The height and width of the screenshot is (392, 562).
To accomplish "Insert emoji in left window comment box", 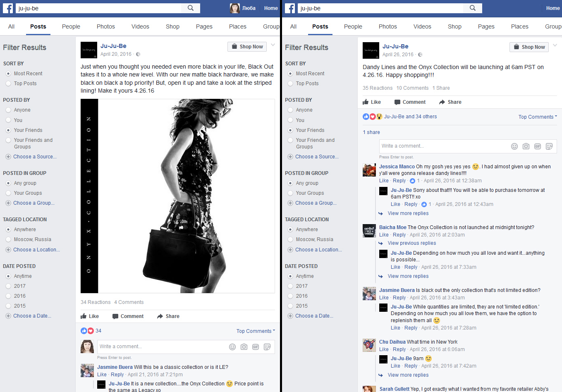I will click(x=232, y=347).
